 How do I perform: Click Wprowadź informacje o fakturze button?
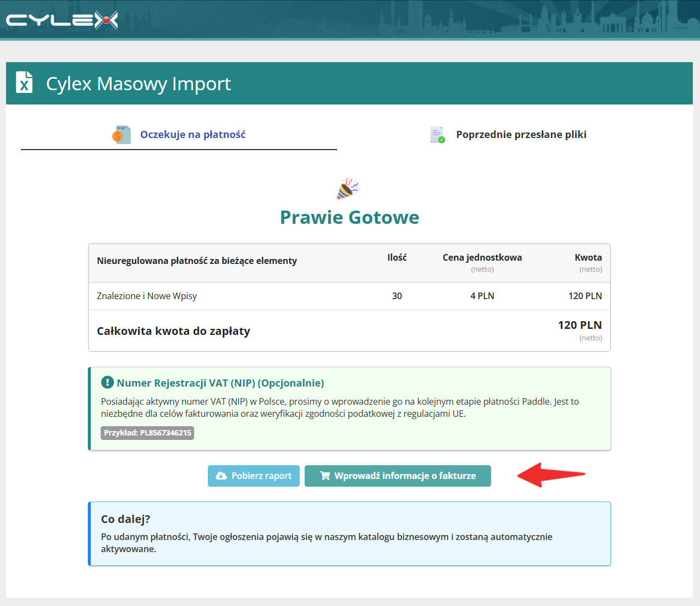(398, 476)
